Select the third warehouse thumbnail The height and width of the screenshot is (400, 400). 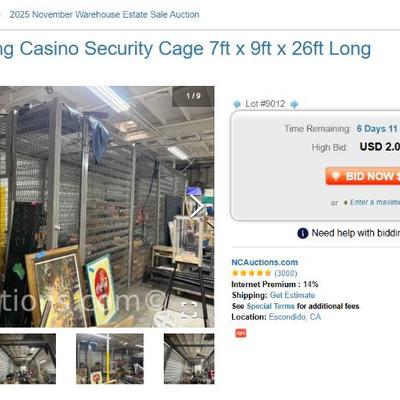[189, 359]
